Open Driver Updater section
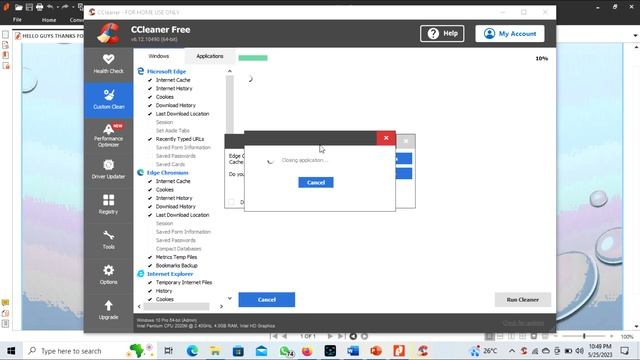 tap(109, 169)
